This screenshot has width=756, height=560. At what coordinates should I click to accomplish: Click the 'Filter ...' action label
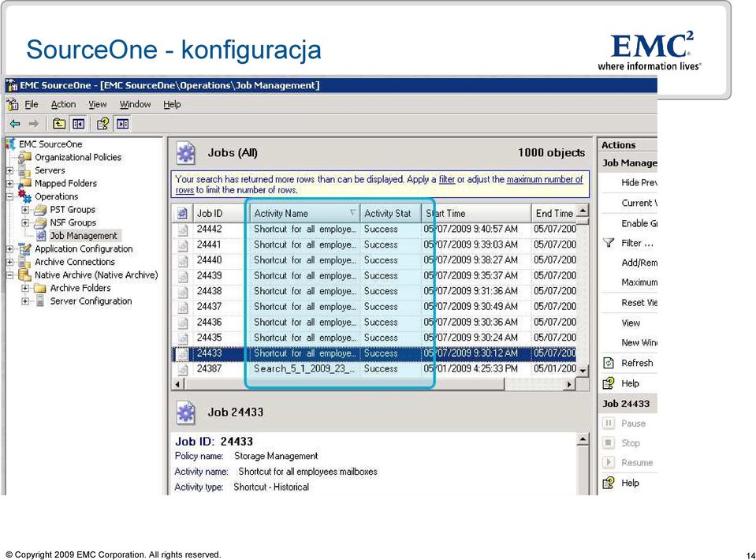tap(638, 243)
